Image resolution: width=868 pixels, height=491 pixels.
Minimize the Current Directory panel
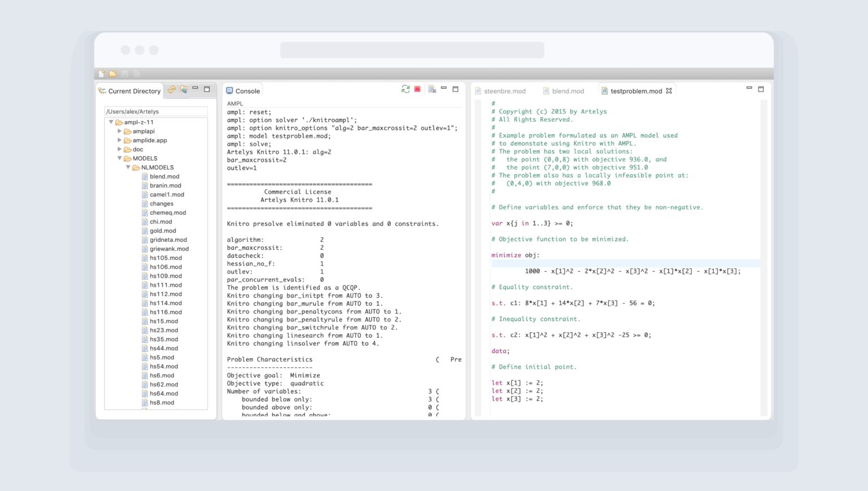(x=196, y=88)
